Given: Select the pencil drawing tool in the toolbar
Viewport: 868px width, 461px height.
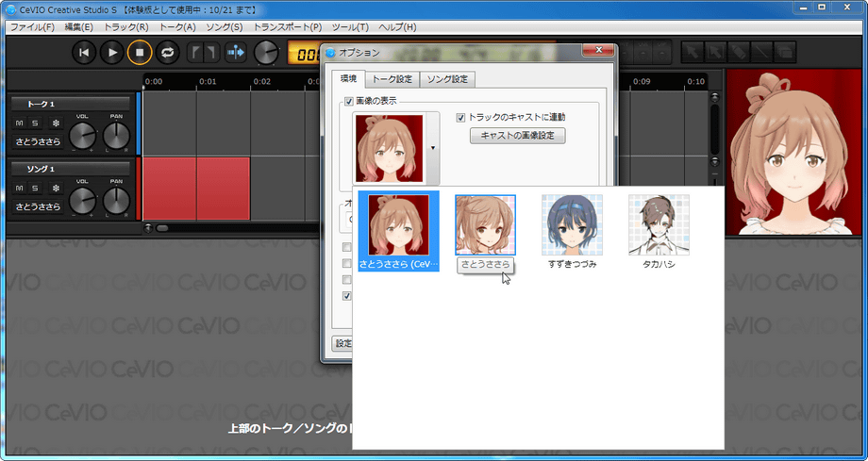Looking at the screenshot, I should (739, 53).
